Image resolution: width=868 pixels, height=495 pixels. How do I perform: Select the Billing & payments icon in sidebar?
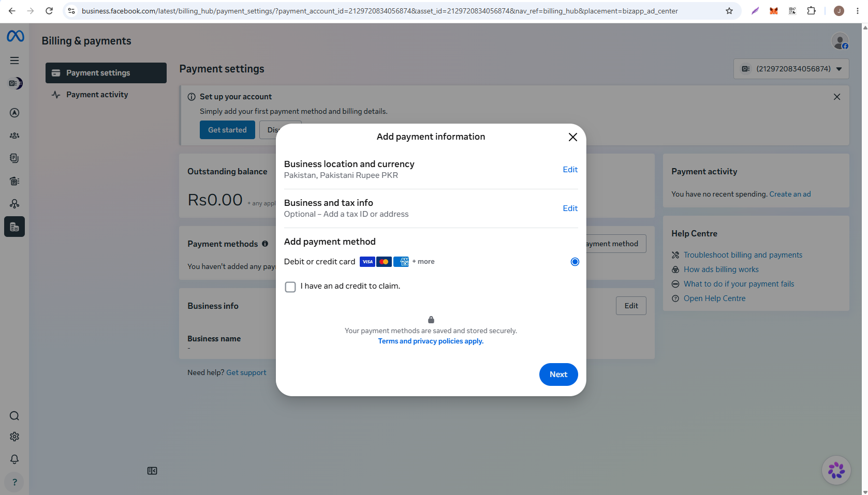point(14,227)
